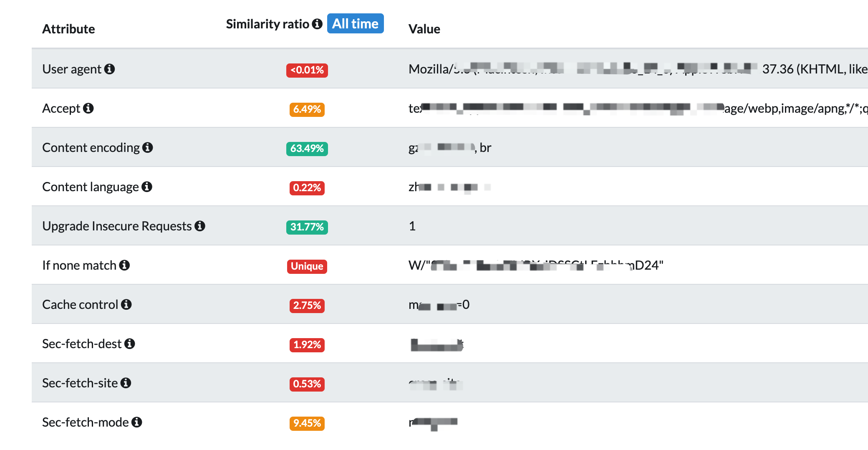This screenshot has width=868, height=450.
Task: Click the 31.77% Upgrade Insecure Requests badge
Action: (307, 227)
